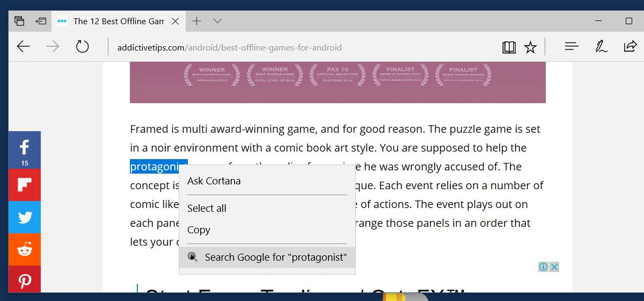Open a new tab with plus button
Viewport: 644px width, 301px height.
coord(197,21)
